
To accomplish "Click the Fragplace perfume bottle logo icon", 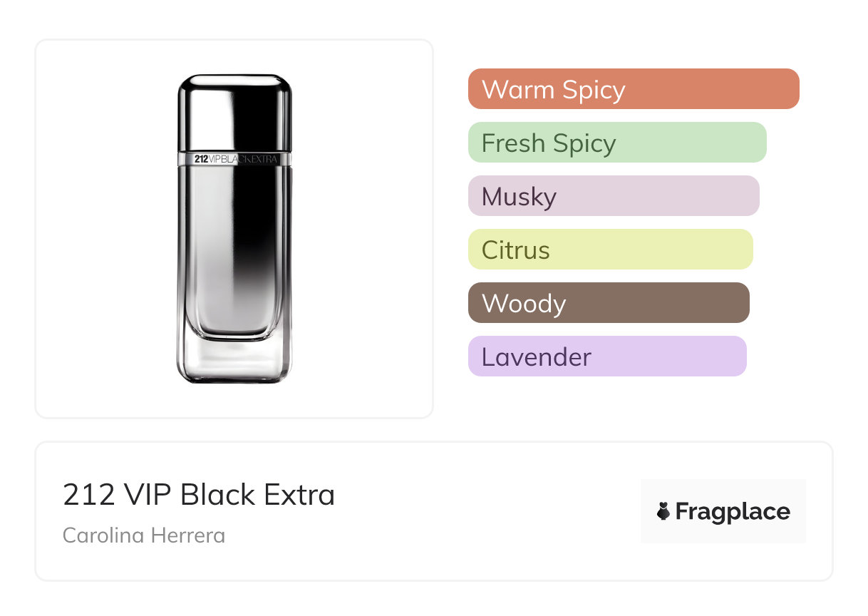I will (663, 511).
